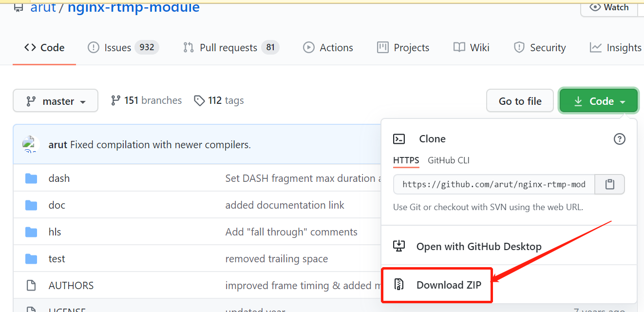Screen dimensions: 644x312
Task: Open the AUTHORS file icon
Action: [x=31, y=285]
